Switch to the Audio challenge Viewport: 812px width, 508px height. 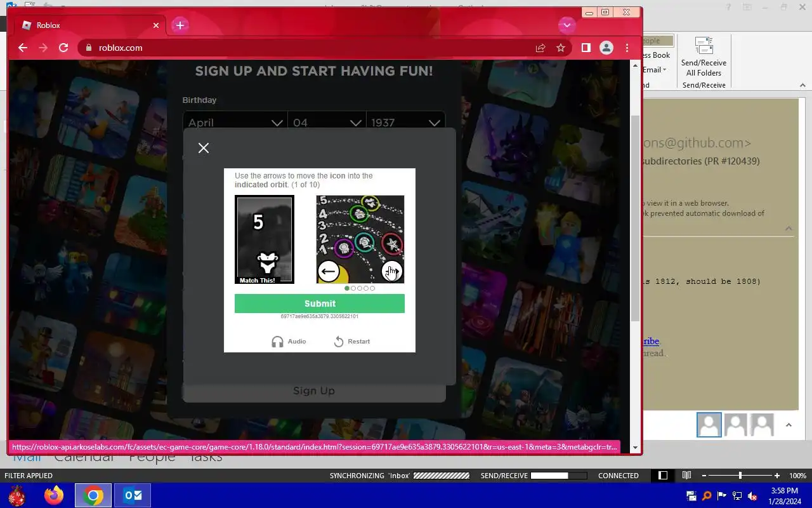(289, 342)
